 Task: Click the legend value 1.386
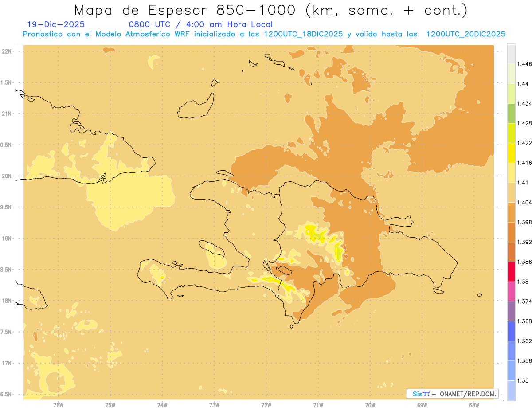click(525, 262)
